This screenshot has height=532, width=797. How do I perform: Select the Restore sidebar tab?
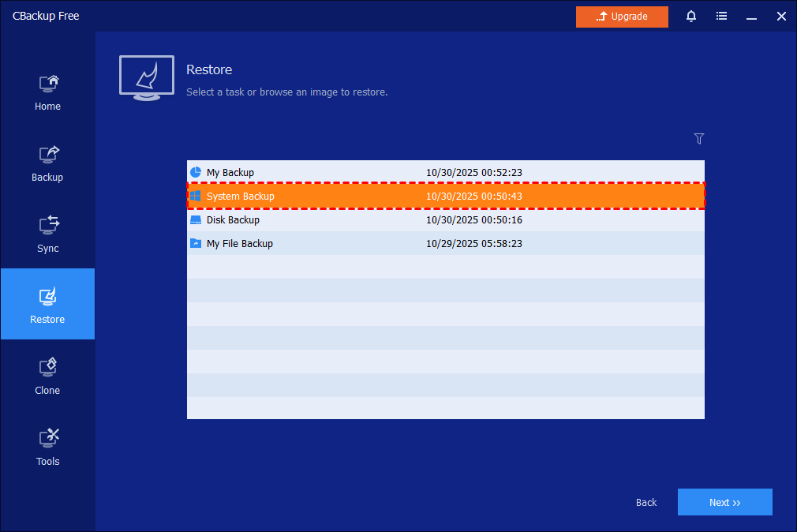[47, 305]
